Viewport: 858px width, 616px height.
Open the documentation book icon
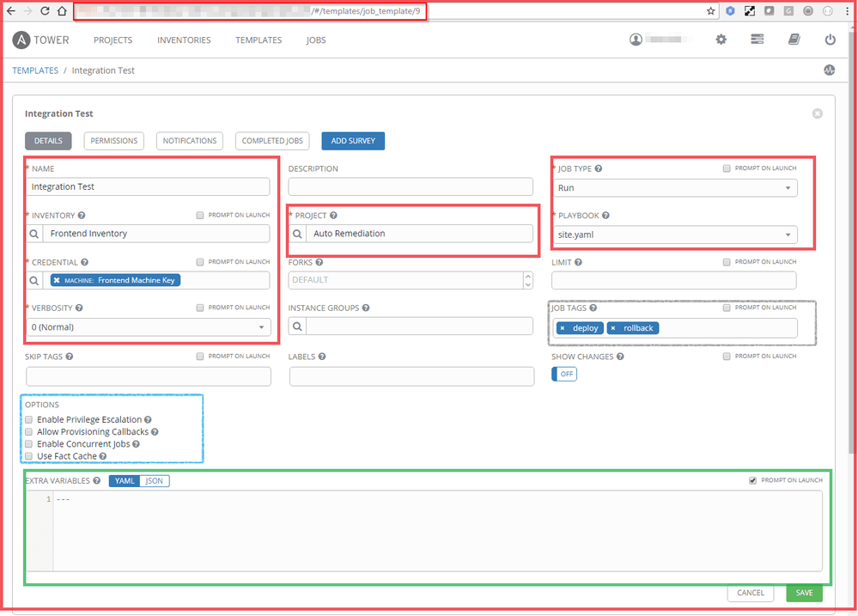click(794, 40)
